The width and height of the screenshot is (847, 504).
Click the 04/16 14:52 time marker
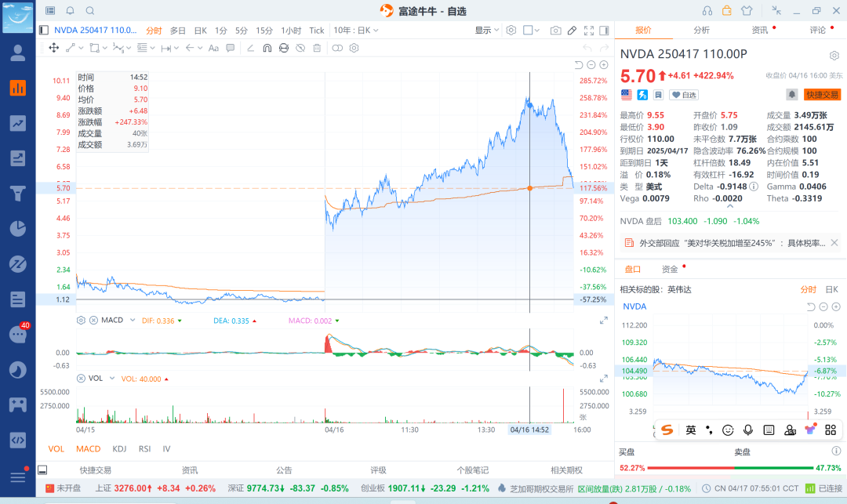tap(529, 430)
